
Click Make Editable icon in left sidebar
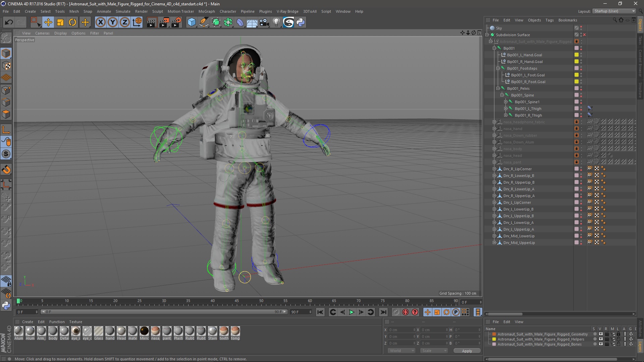(x=6, y=38)
